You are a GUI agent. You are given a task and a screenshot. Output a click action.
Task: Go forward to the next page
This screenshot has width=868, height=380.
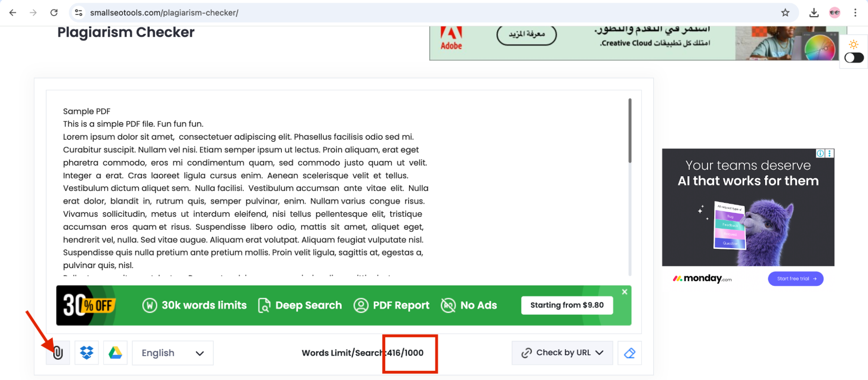(33, 13)
